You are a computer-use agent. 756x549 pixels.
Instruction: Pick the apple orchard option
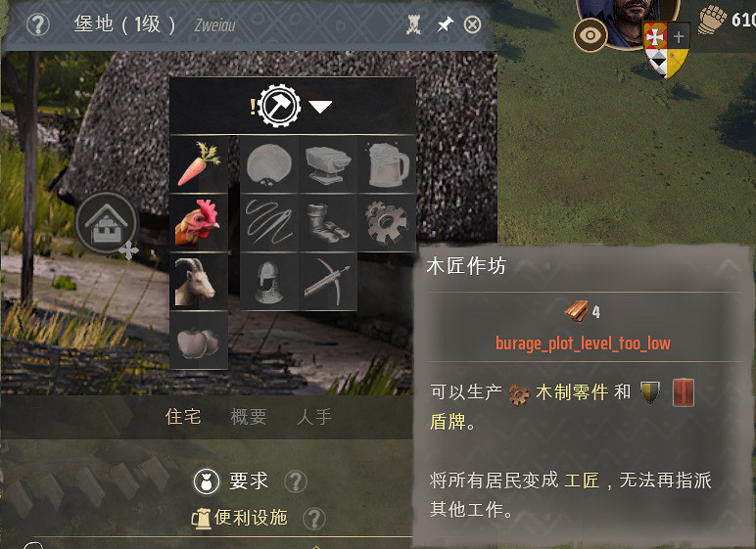tap(199, 341)
